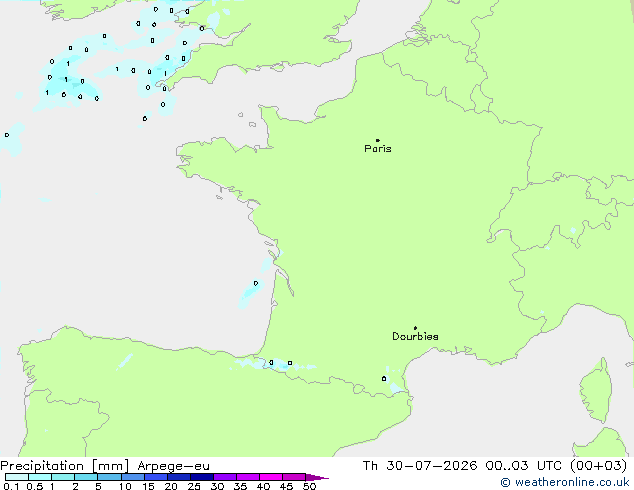This screenshot has width=634, height=490.
Task: Pick the bright magenta swatch between 40 and 45
Action: point(271,477)
